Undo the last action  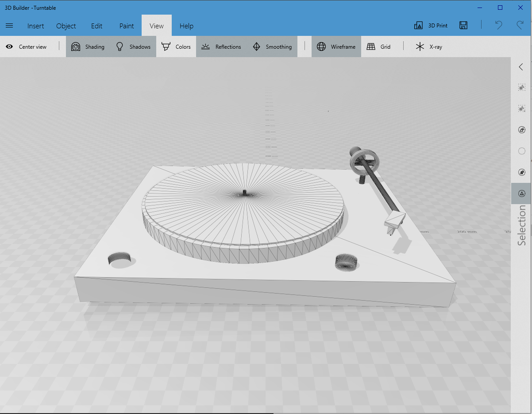[x=499, y=25]
